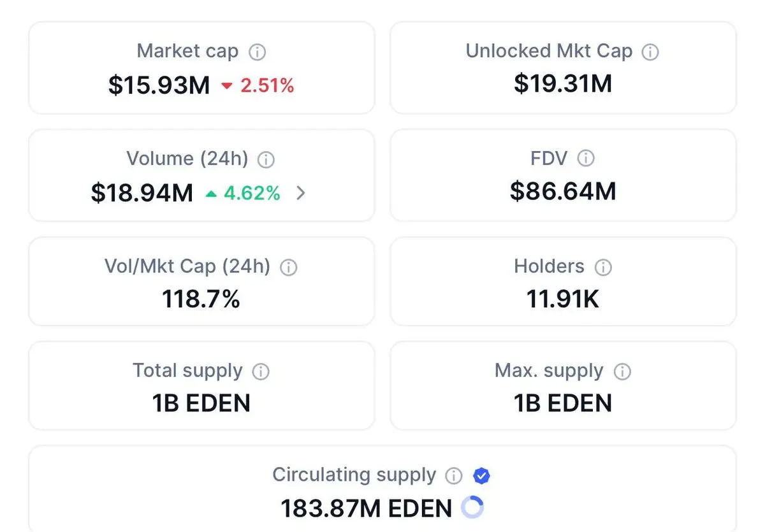Screen dimensions: 765x532
Task: Open the Total supply info icon
Action: [261, 371]
